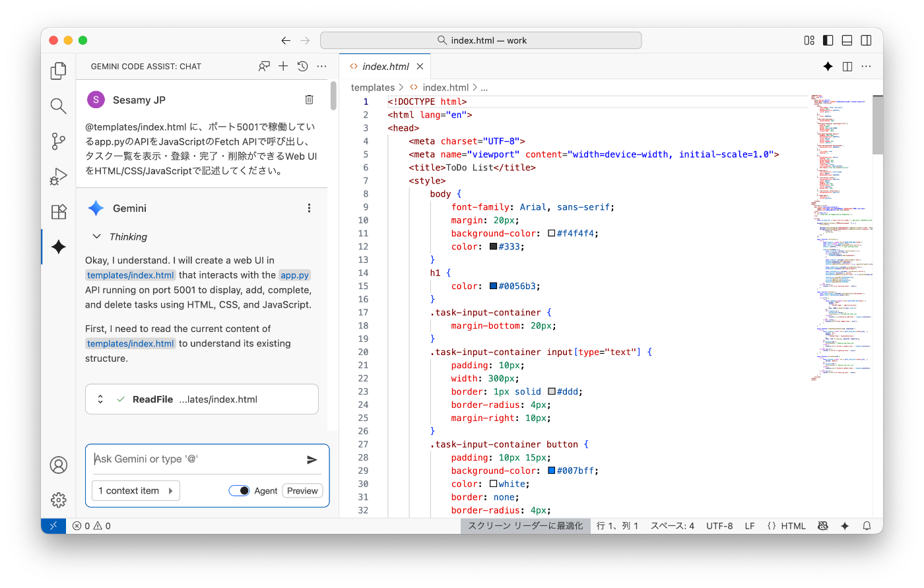Split the editor to the right
Screen dimensions: 924x588
coord(847,66)
